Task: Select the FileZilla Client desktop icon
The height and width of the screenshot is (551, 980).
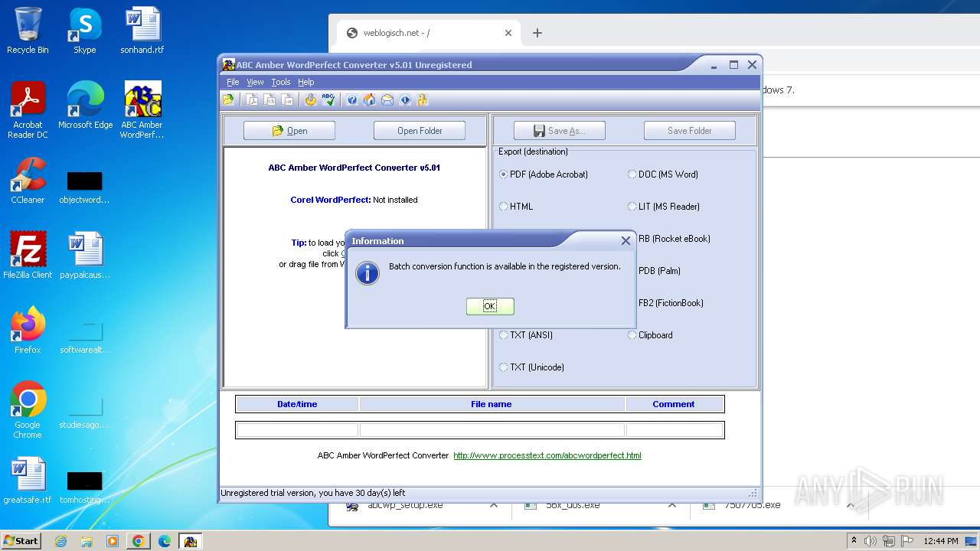Action: [x=28, y=256]
